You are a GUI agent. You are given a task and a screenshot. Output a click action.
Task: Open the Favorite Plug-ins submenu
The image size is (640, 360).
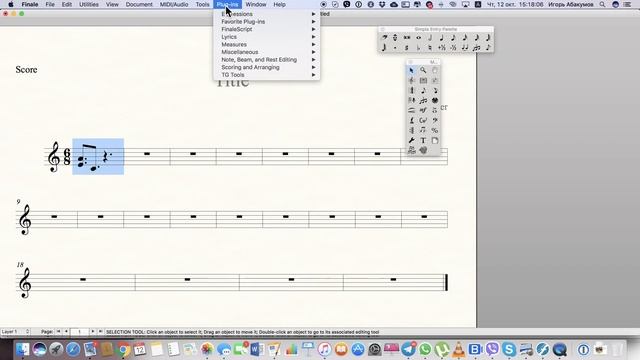tap(267, 22)
